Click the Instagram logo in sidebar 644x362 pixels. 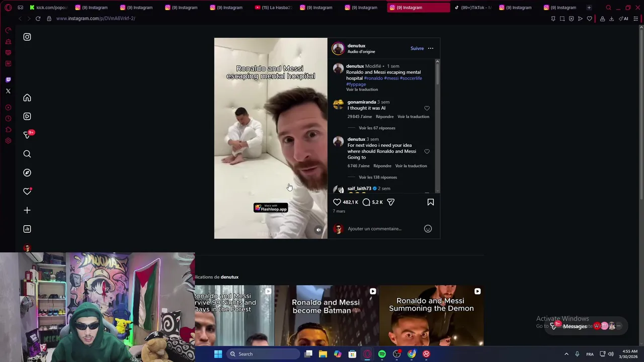(x=27, y=37)
